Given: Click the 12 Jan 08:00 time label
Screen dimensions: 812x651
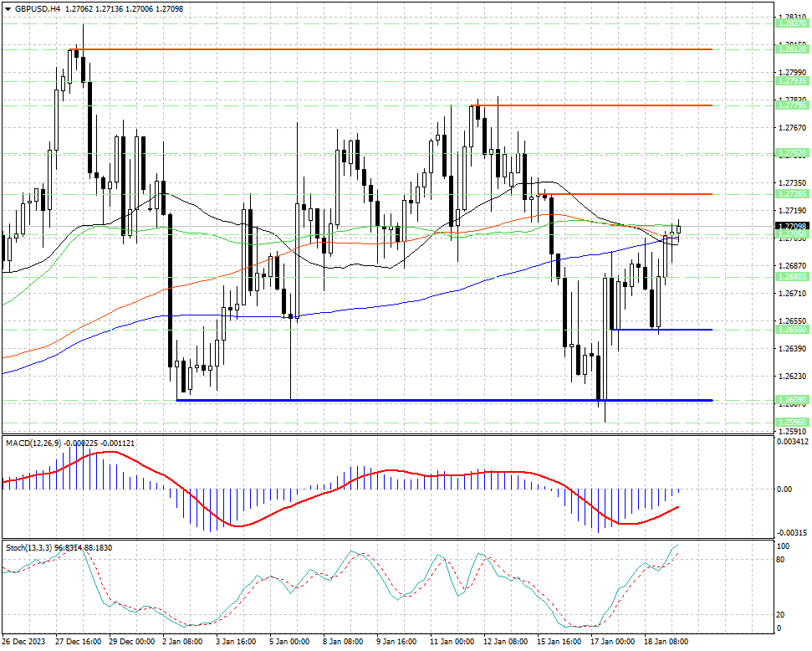Looking at the screenshot, I should point(505,642).
